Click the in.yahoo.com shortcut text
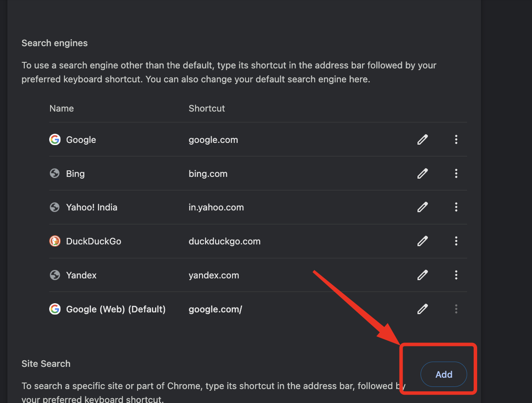 pyautogui.click(x=216, y=207)
